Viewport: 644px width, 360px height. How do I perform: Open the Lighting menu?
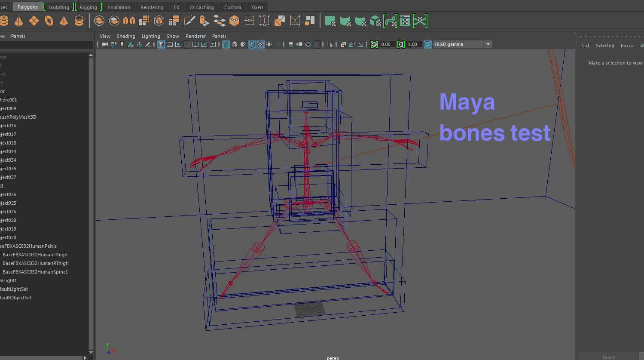pyautogui.click(x=151, y=36)
